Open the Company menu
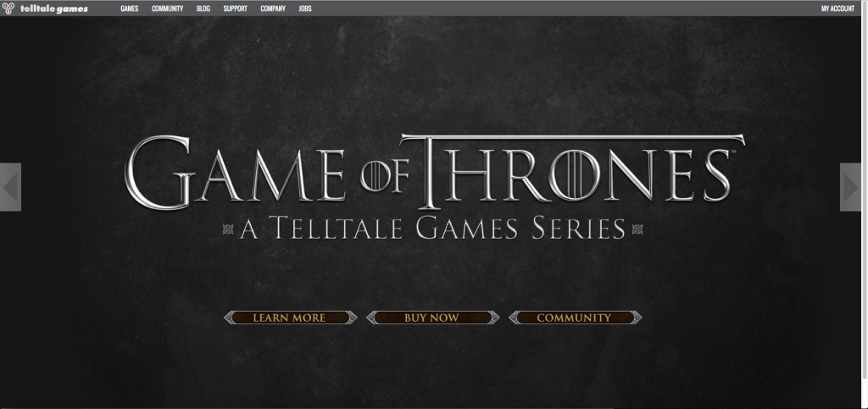 click(273, 8)
